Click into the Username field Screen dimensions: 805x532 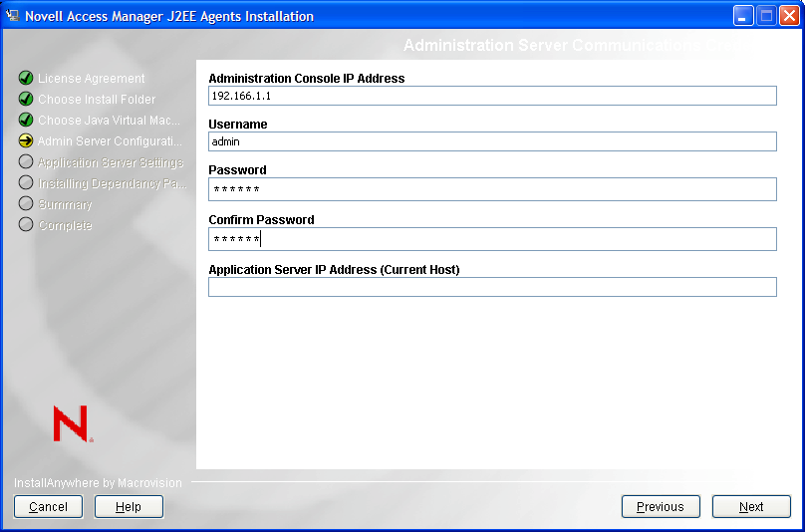point(492,141)
